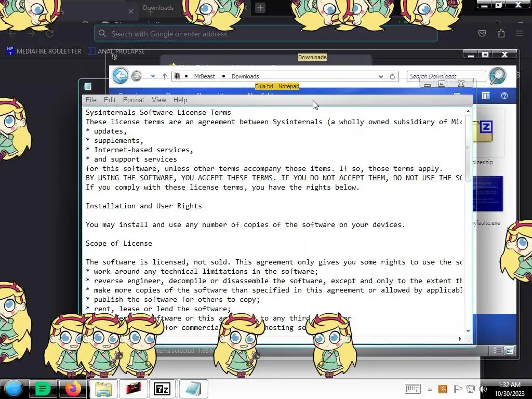Open the Notepad Help menu
Image resolution: width=532 pixels, height=399 pixels.
pyautogui.click(x=180, y=100)
